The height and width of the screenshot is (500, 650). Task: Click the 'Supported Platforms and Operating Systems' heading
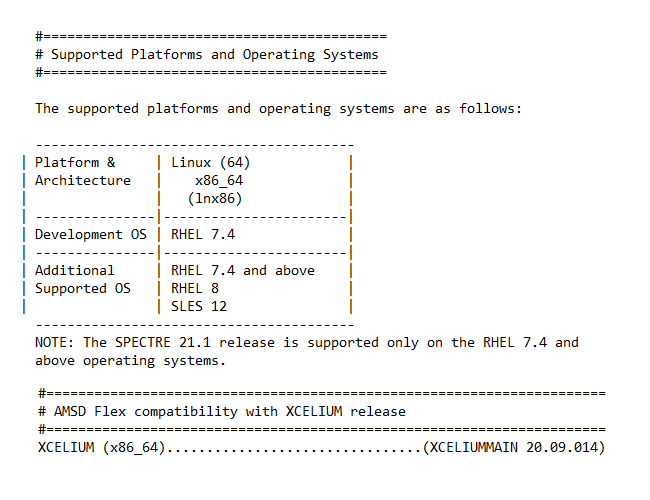coord(215,55)
